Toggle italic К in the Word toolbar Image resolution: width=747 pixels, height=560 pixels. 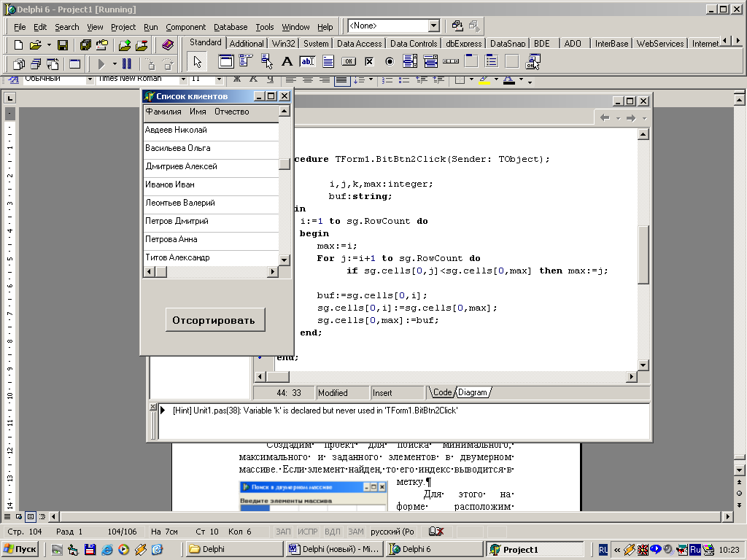tap(253, 79)
